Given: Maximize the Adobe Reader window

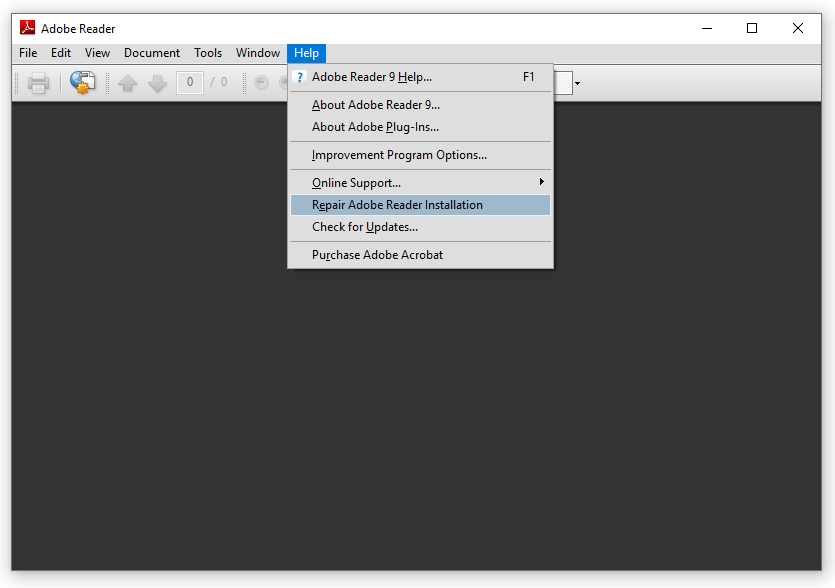Looking at the screenshot, I should 752,28.
